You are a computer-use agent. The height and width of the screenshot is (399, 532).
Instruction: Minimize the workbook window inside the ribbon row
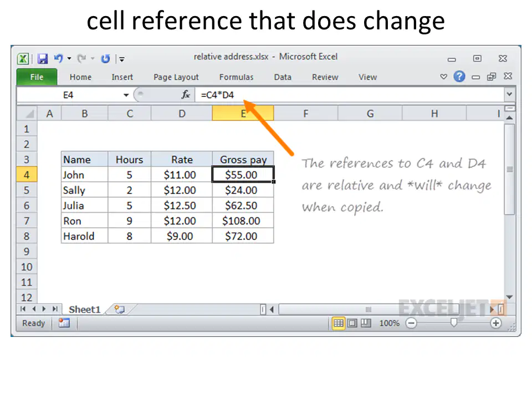pyautogui.click(x=475, y=78)
